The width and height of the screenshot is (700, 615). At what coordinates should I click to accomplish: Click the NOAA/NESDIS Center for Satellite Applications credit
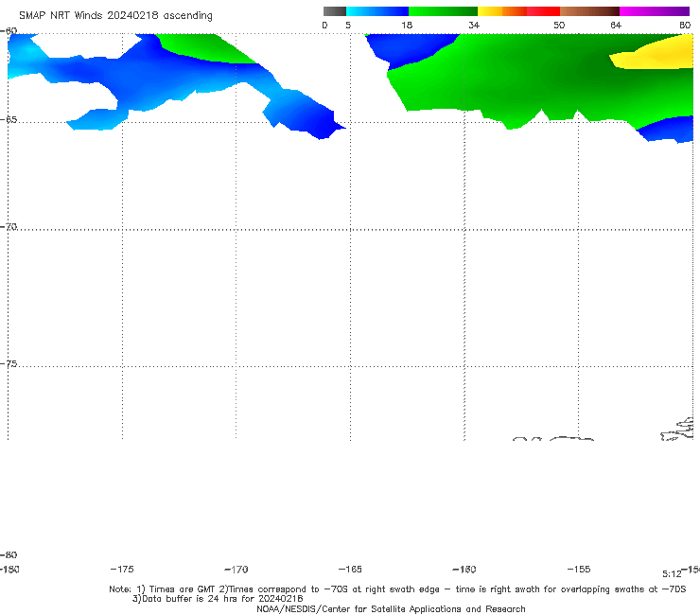(x=391, y=608)
